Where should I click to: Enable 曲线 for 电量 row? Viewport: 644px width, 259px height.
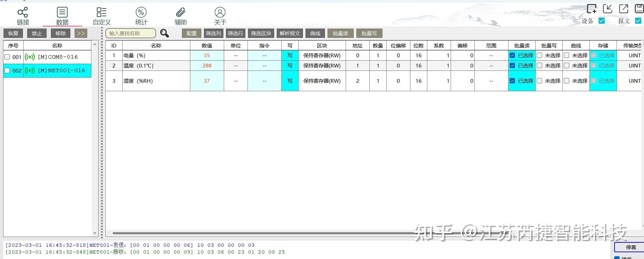[566, 55]
